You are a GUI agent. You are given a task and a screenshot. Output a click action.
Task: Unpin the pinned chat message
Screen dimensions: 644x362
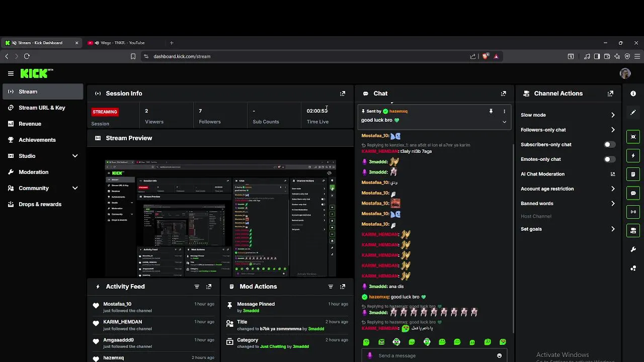[x=491, y=111]
